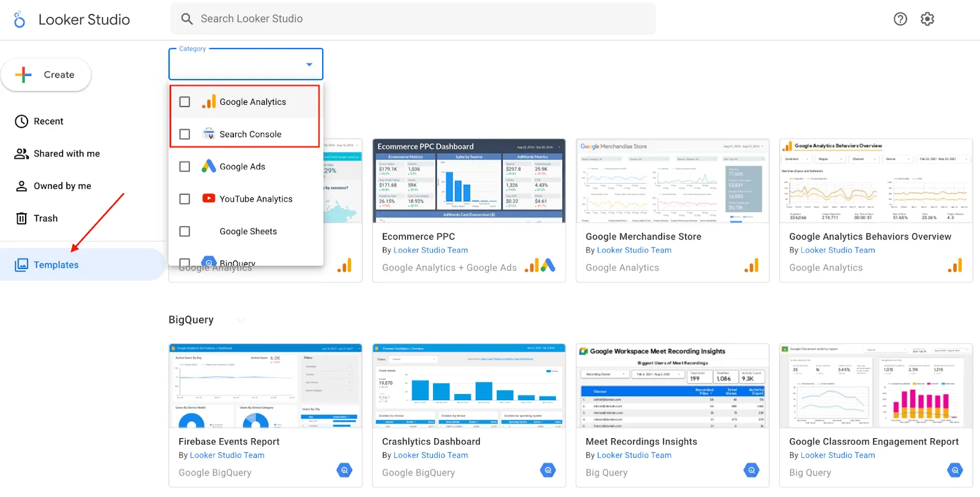This screenshot has width=980, height=497.
Task: Select Google Sheets category option
Action: (246, 232)
